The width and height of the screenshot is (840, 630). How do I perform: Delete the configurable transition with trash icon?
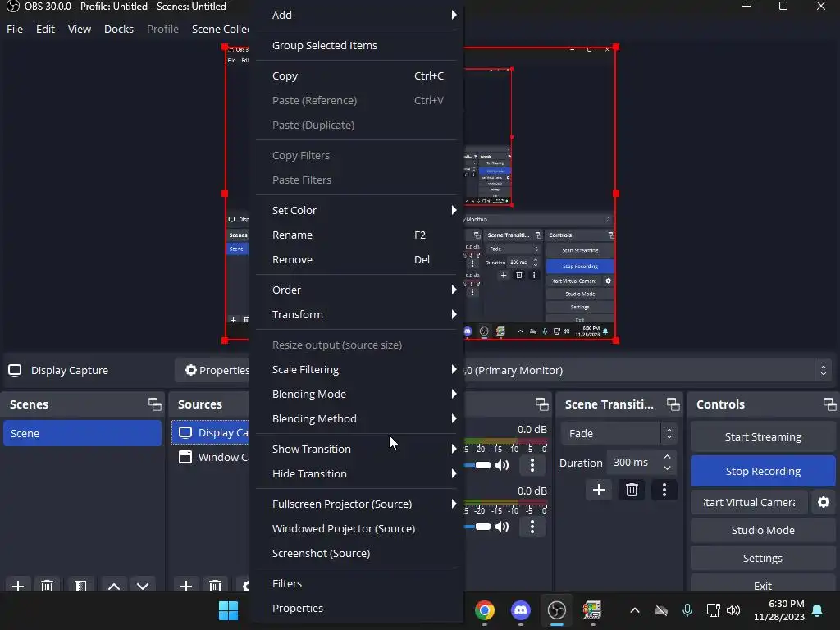(632, 490)
